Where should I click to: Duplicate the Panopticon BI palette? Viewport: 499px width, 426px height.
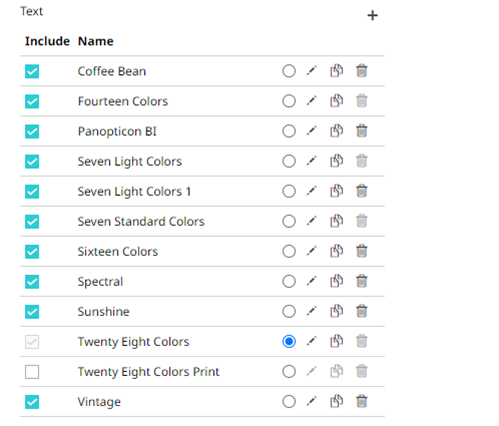336,131
